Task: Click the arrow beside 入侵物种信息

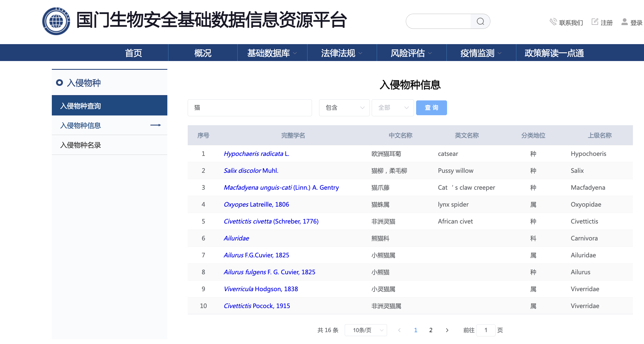Action: [x=155, y=125]
